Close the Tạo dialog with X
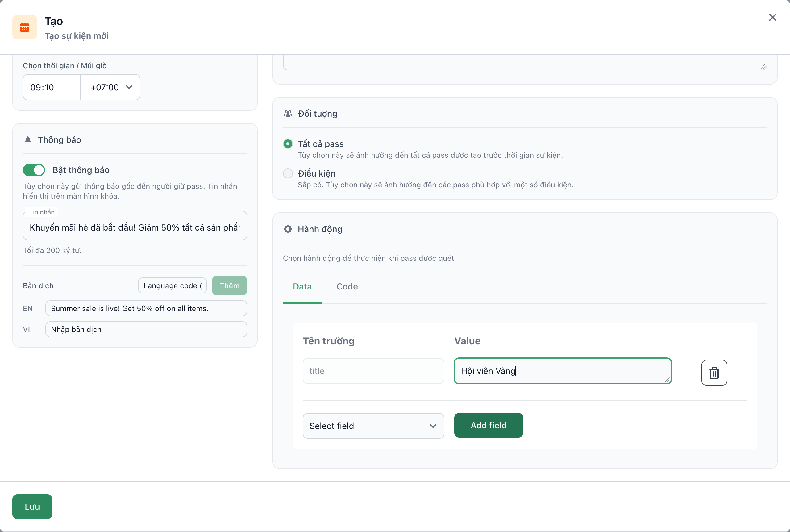This screenshot has height=532, width=790. coord(772,17)
